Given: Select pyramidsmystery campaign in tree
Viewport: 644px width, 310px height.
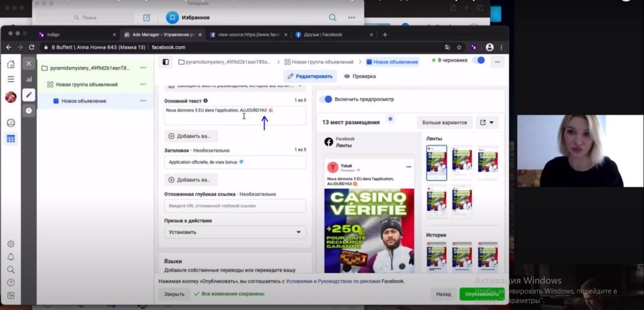Looking at the screenshot, I should pos(95,68).
